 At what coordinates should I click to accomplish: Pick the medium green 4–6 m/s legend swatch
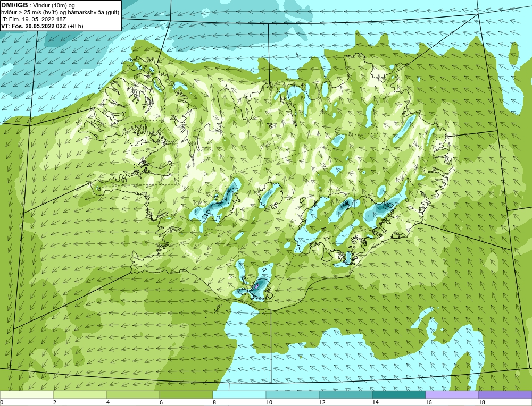pyautogui.click(x=133, y=394)
